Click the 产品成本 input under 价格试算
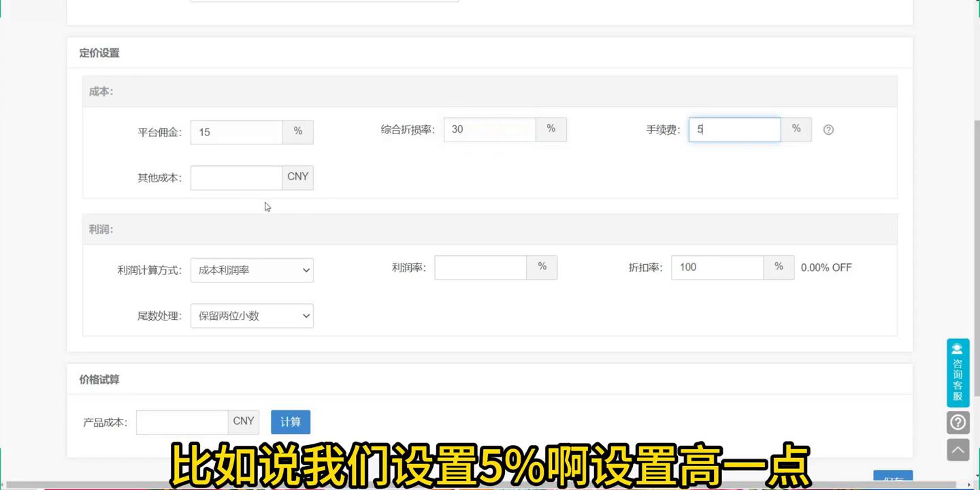Image resolution: width=980 pixels, height=490 pixels. [182, 422]
